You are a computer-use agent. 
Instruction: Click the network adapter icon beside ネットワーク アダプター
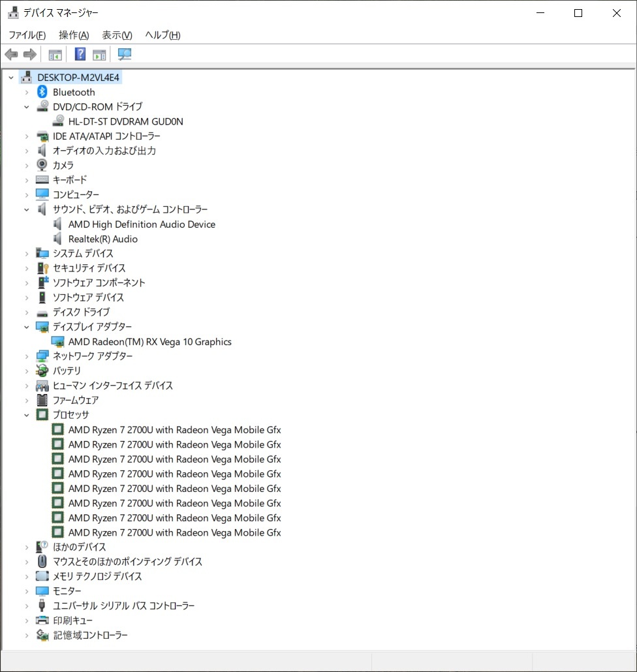(42, 356)
